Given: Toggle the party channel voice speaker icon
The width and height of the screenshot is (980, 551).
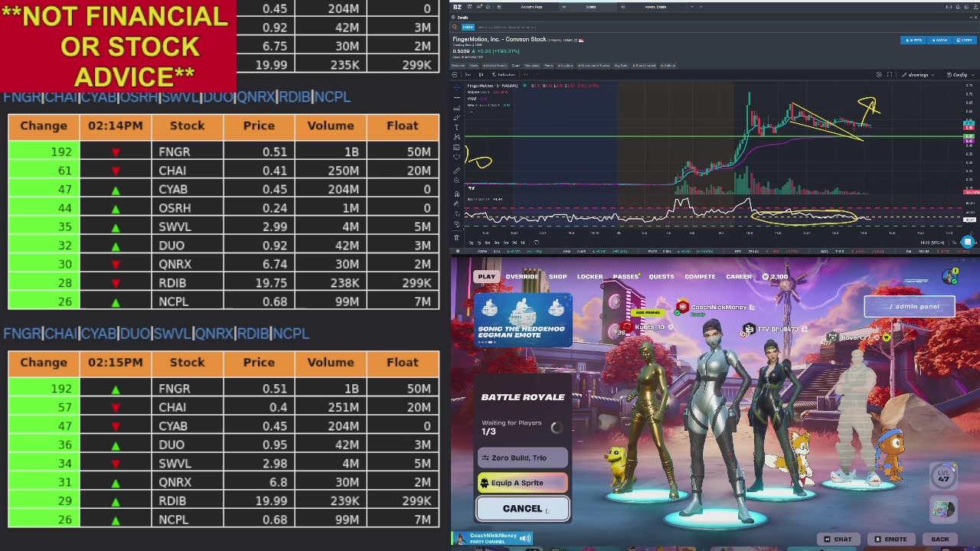Looking at the screenshot, I should [x=525, y=539].
